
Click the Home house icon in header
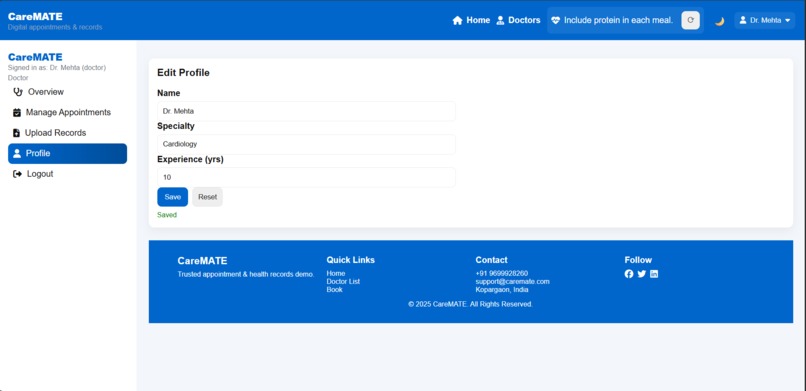coord(457,21)
